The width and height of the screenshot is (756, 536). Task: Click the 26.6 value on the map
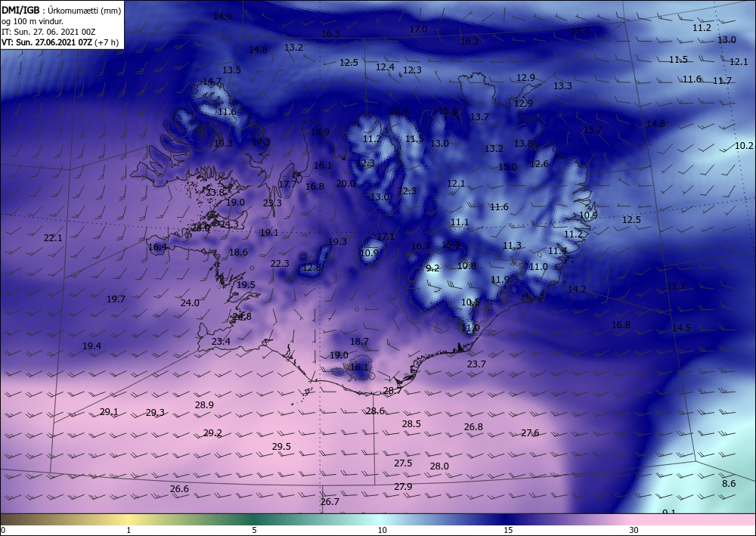click(x=179, y=489)
